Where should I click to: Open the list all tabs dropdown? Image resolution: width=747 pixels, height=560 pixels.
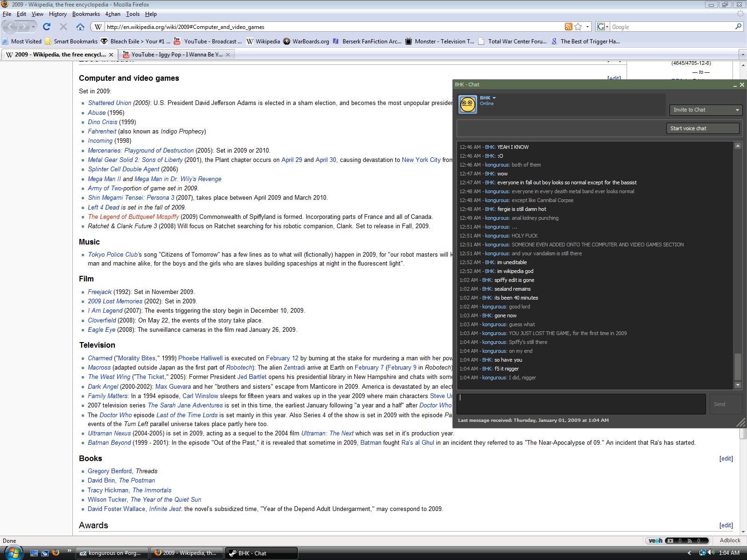pyautogui.click(x=742, y=55)
